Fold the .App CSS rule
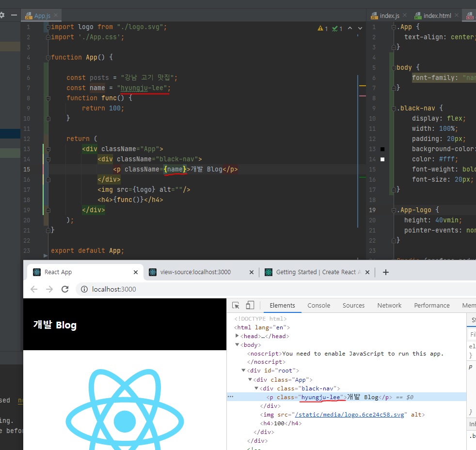The image size is (476, 450). [x=394, y=27]
